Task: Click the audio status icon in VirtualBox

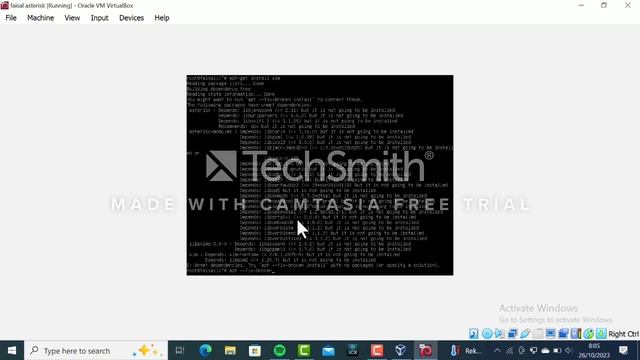Action: pos(500,333)
